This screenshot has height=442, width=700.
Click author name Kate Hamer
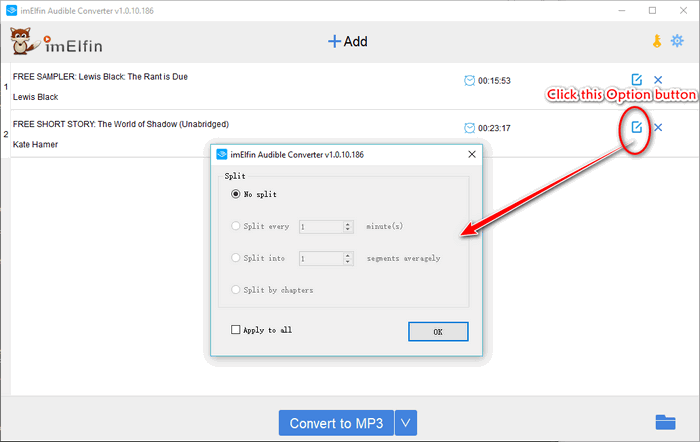click(35, 144)
